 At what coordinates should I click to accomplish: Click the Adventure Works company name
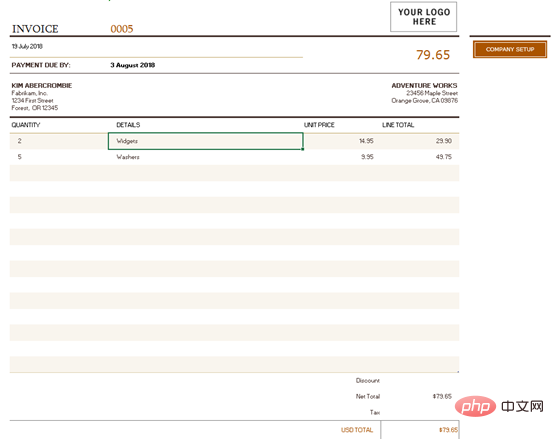(x=424, y=85)
